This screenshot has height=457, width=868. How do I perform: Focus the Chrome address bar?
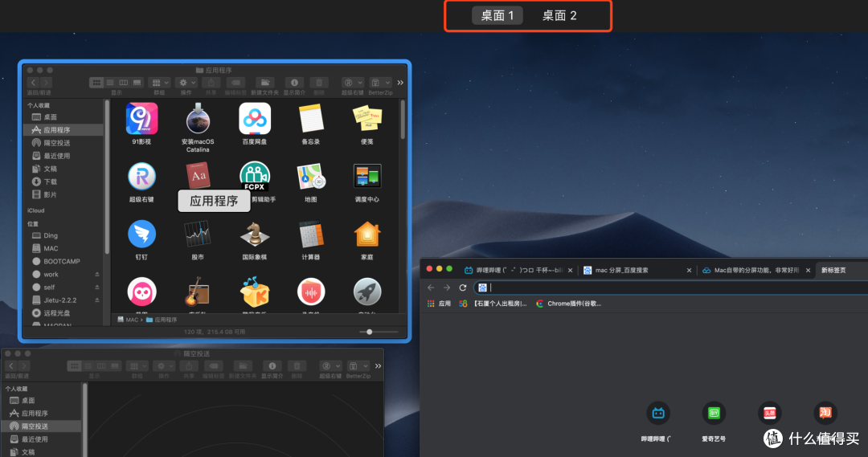coord(671,288)
